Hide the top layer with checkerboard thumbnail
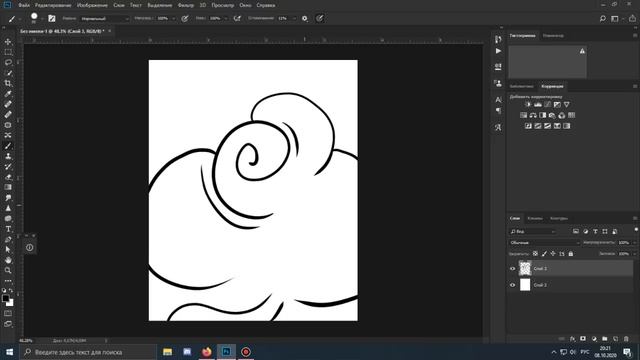Viewport: 640px width, 360px height. pos(513,269)
